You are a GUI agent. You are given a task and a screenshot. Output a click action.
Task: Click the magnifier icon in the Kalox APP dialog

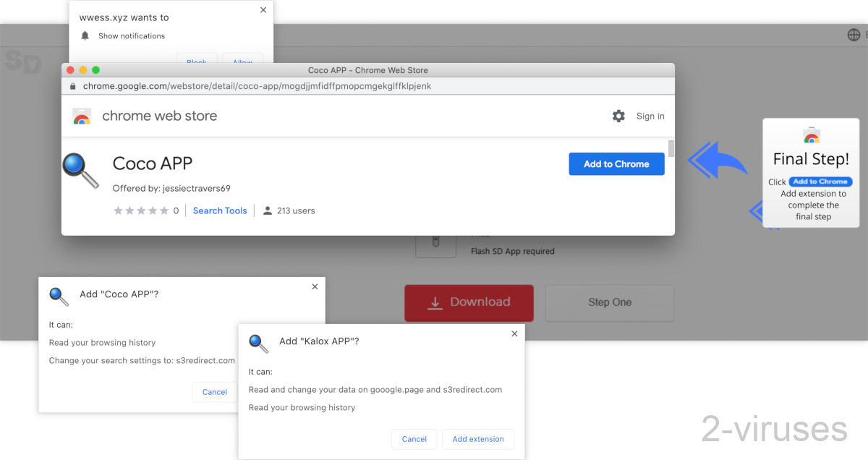pyautogui.click(x=258, y=344)
